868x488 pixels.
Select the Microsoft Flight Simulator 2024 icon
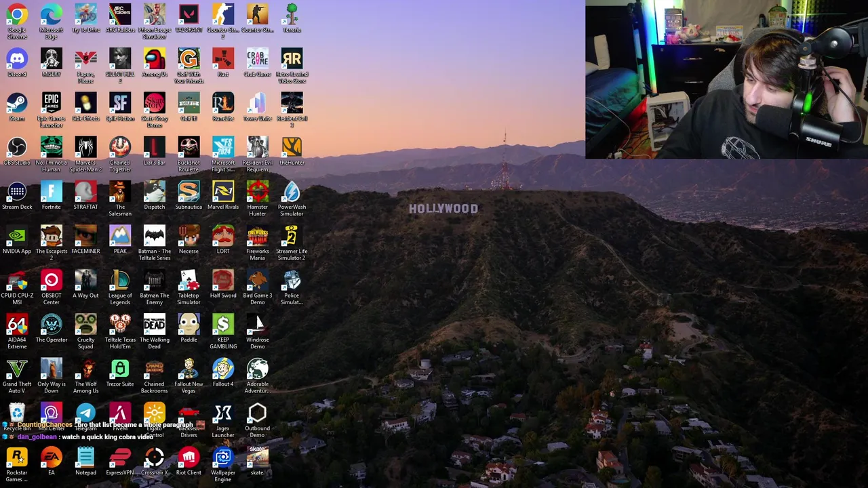click(223, 147)
